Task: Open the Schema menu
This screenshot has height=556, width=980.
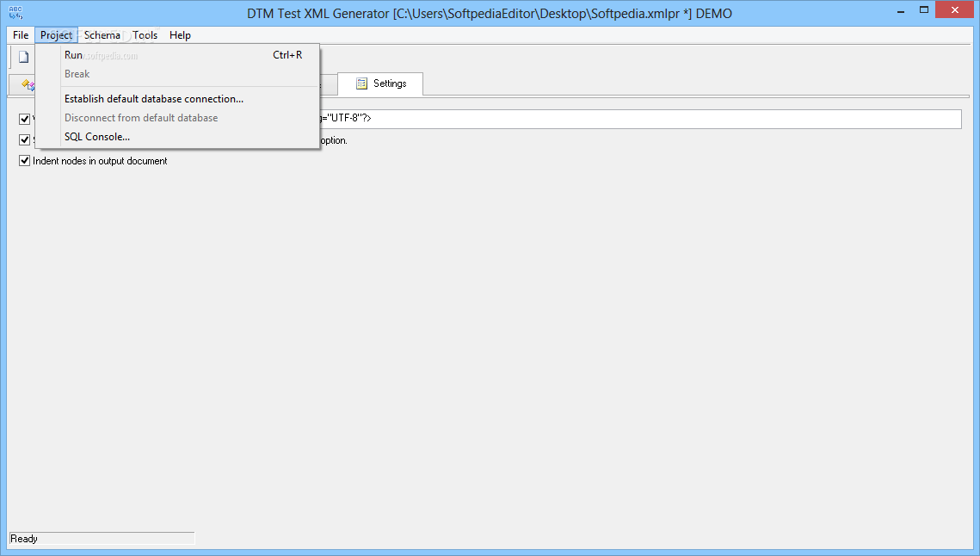Action: pos(102,35)
